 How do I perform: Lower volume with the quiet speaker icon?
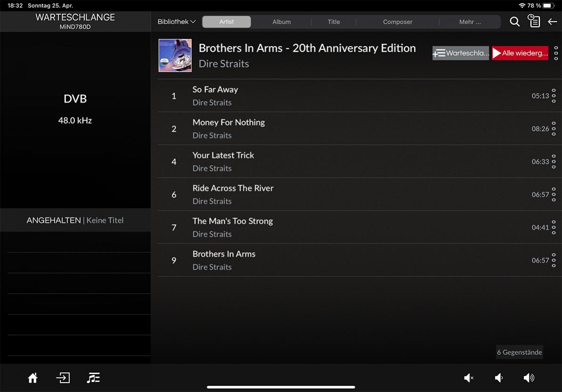click(499, 378)
